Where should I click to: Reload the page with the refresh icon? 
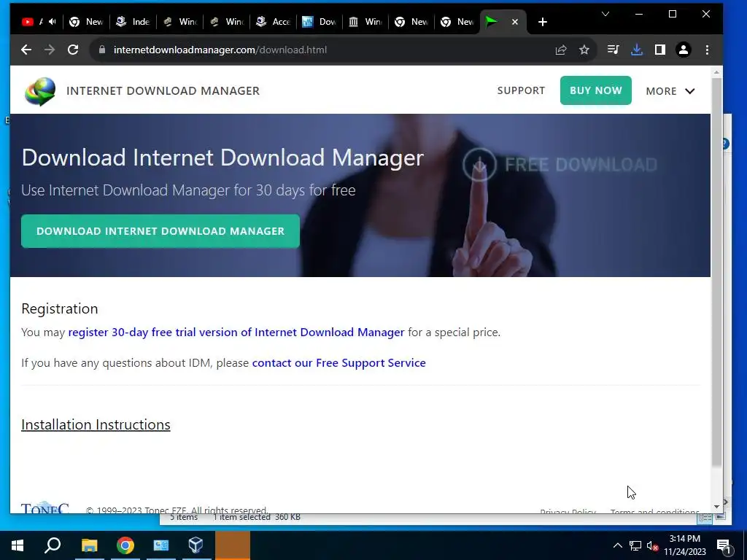coord(73,50)
